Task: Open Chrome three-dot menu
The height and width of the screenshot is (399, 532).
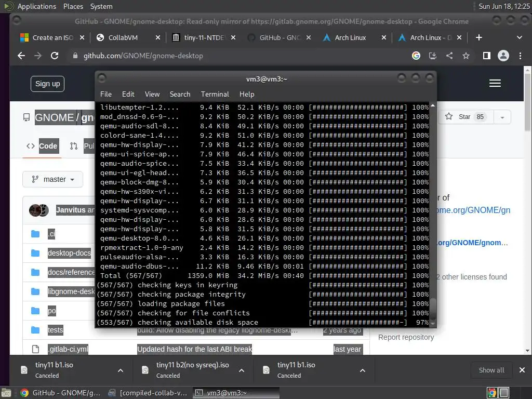Action: click(520, 56)
